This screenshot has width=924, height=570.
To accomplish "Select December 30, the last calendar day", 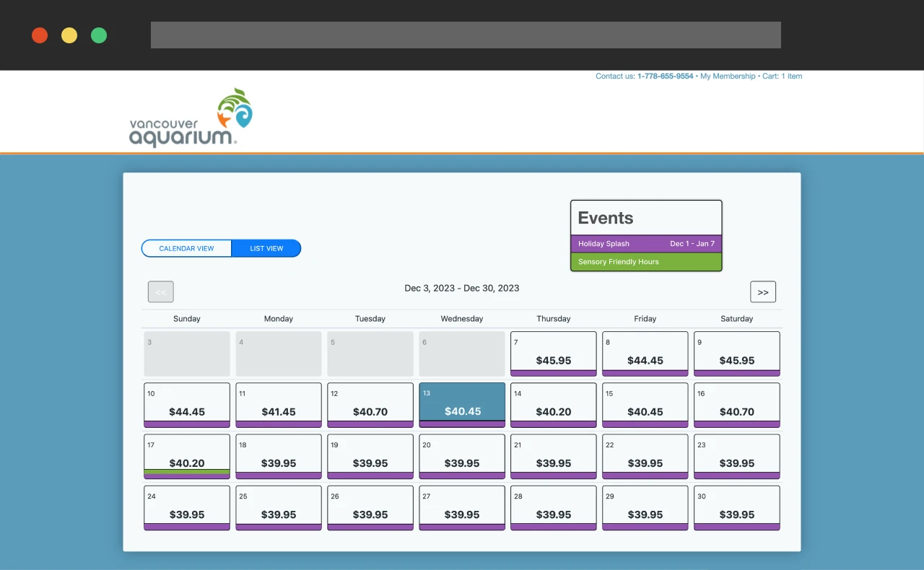I will coord(736,507).
